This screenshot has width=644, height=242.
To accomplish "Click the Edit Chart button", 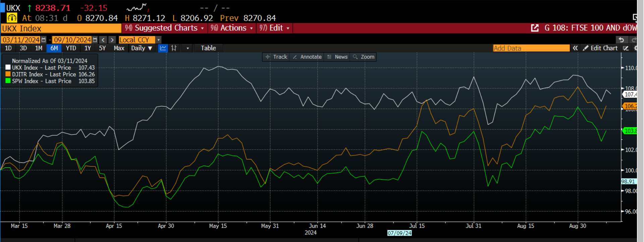I will (x=600, y=48).
